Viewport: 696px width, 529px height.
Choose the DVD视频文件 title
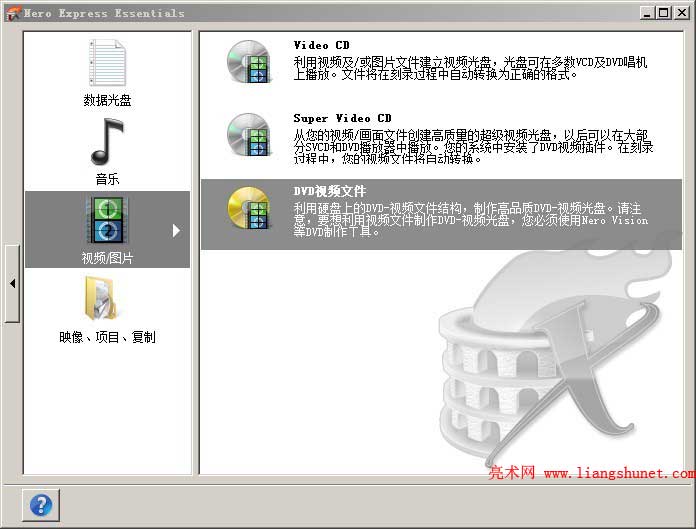[329, 191]
